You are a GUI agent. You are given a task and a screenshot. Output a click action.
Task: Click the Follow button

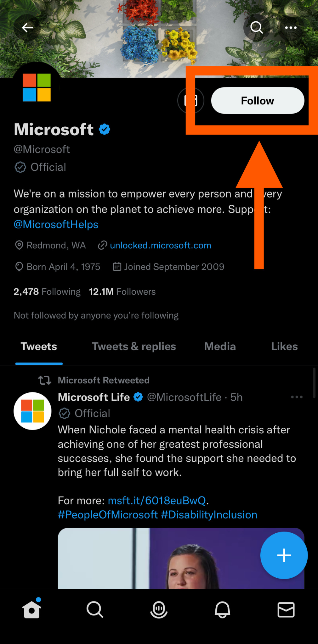[257, 101]
